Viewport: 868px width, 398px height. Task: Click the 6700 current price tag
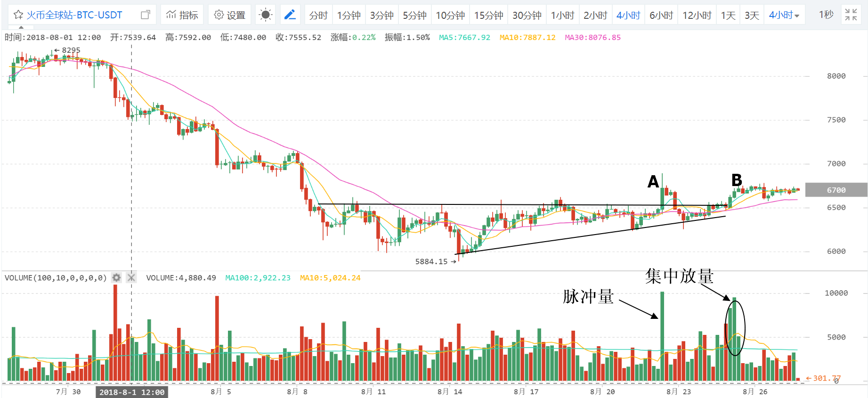(836, 190)
